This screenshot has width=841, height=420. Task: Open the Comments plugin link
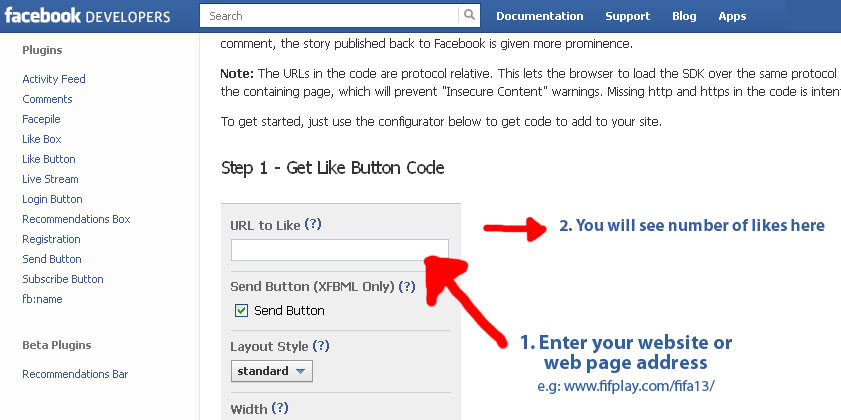[47, 99]
